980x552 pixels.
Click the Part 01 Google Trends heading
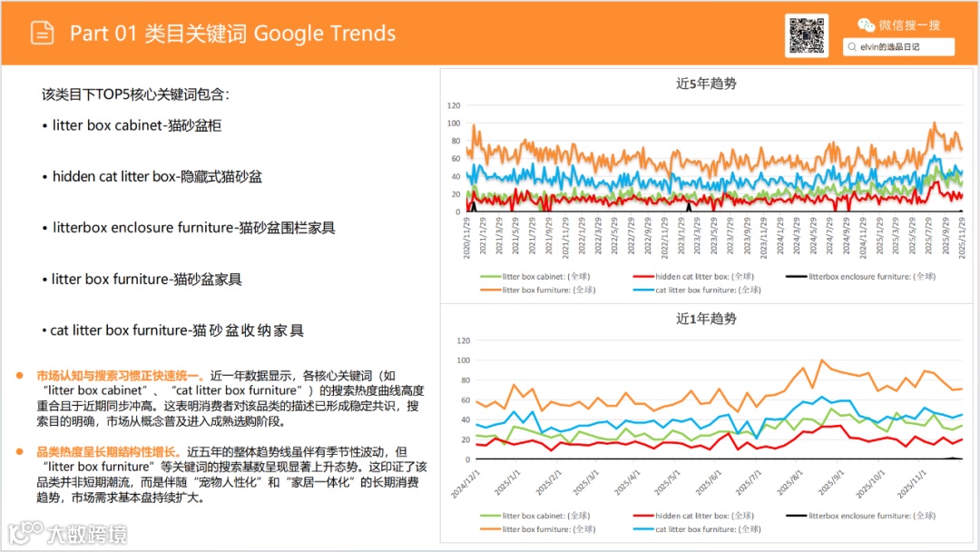point(232,33)
